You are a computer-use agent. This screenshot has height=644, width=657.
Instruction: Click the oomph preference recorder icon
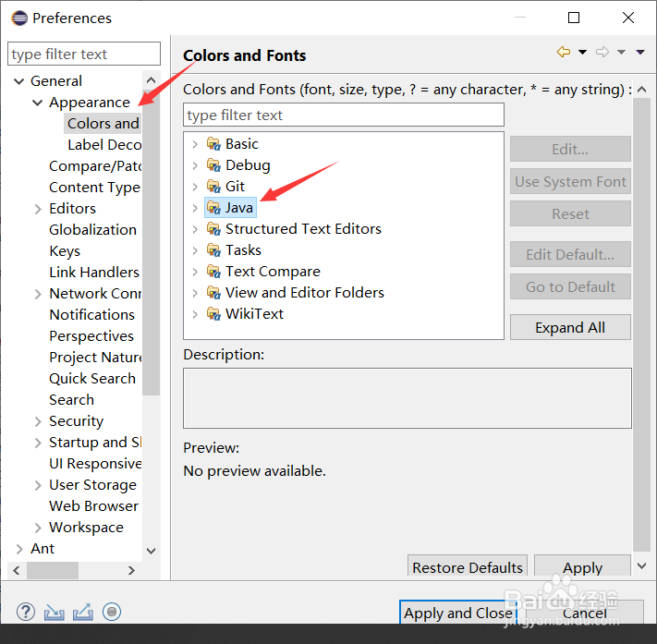[112, 612]
